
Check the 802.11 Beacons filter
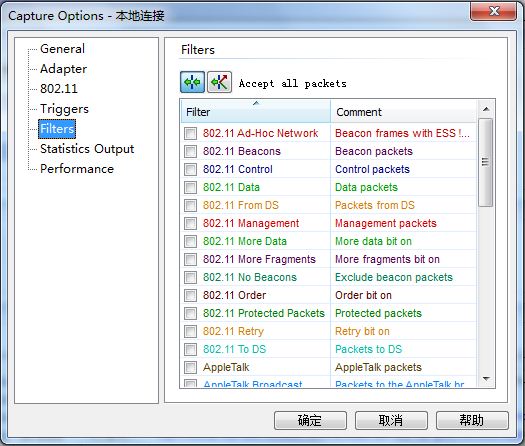tap(190, 151)
